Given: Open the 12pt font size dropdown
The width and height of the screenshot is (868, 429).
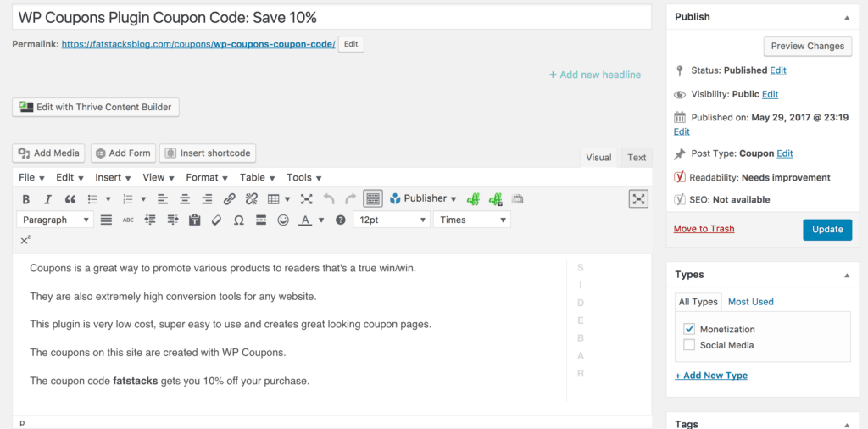Looking at the screenshot, I should click(392, 220).
